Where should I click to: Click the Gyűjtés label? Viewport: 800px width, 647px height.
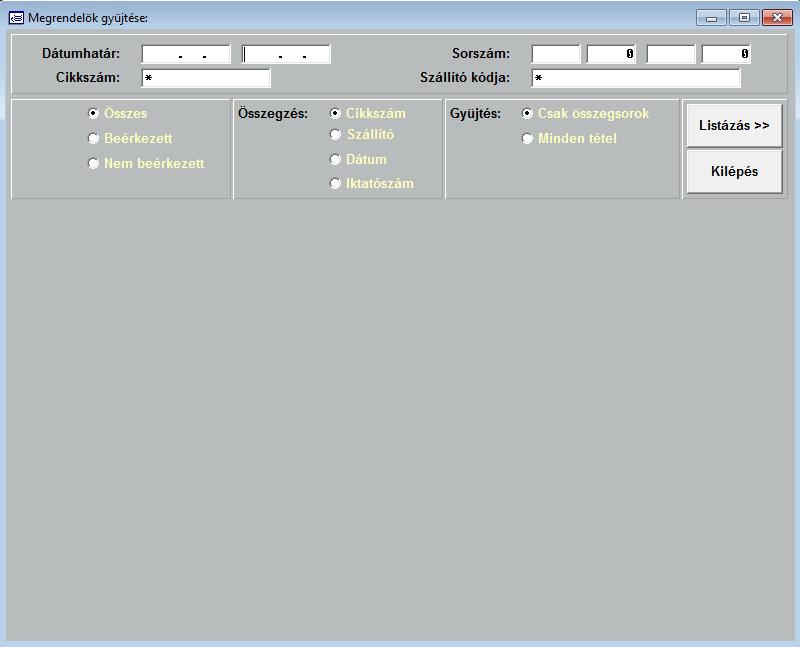coord(475,113)
